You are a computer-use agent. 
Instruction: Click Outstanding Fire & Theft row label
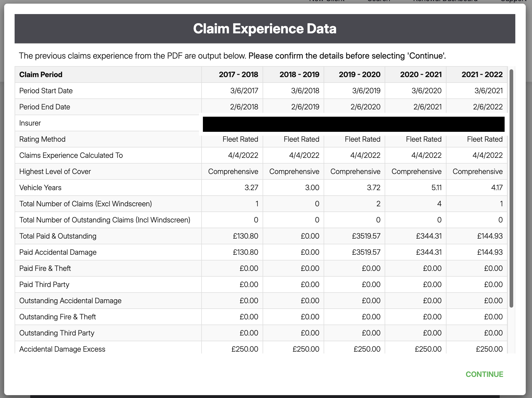58,317
